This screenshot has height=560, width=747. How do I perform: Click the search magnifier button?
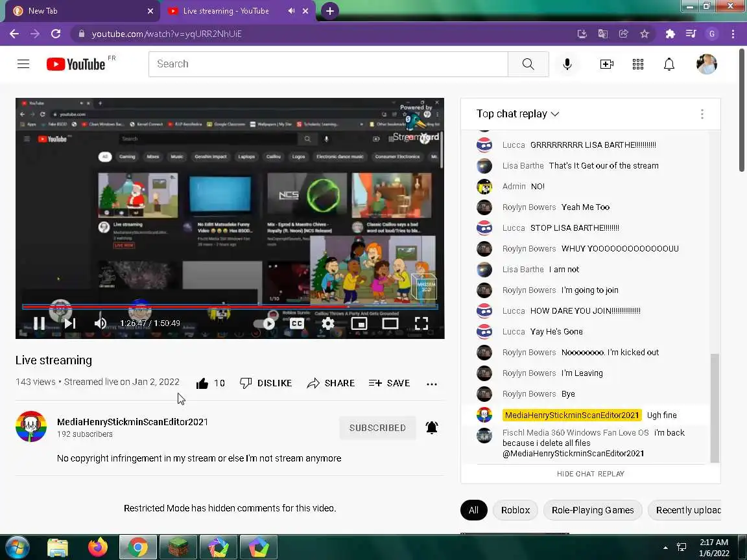point(528,64)
